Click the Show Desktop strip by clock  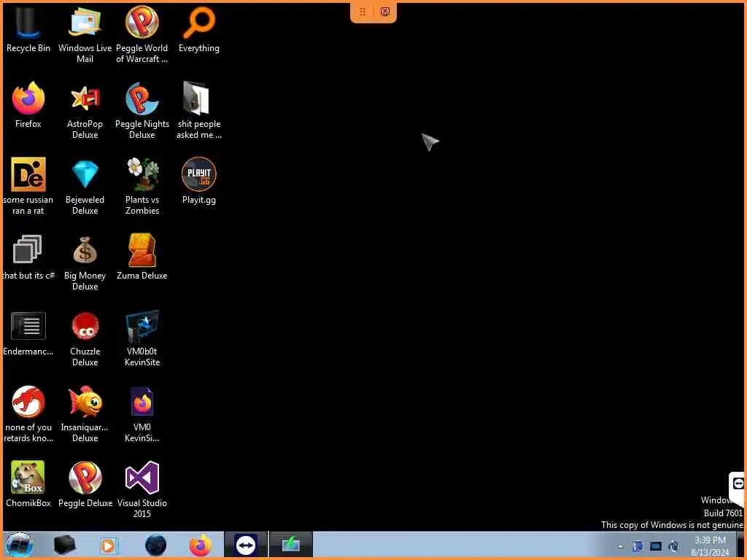pyautogui.click(x=741, y=545)
